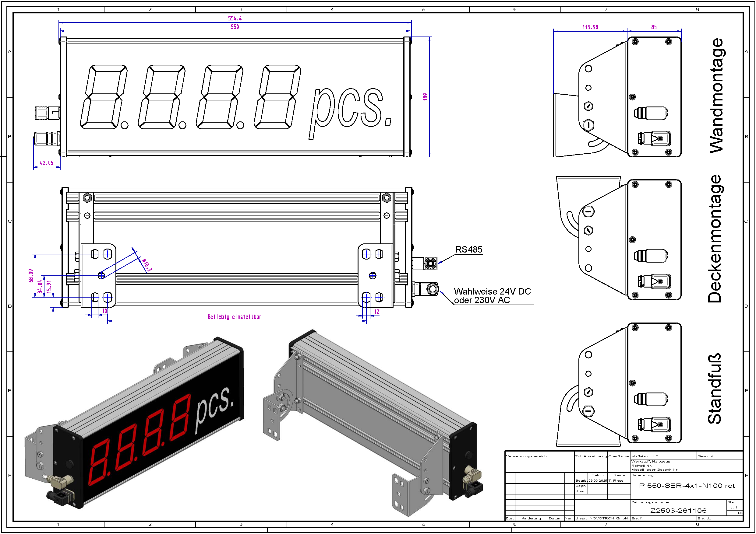Click the Maßstab 1:2 scale field
The width and height of the screenshot is (756, 534).
click(x=645, y=456)
